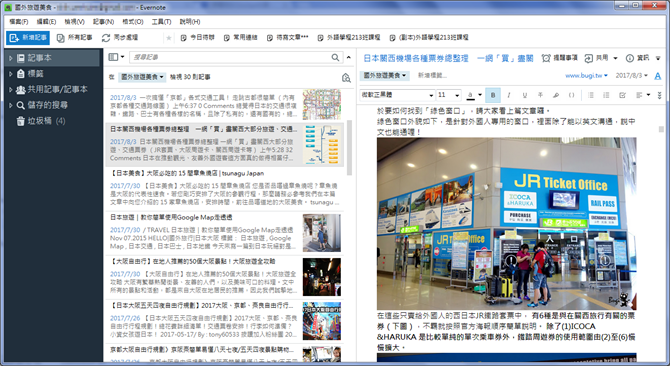Open the 2017/8/3 date dropdown

pos(631,76)
